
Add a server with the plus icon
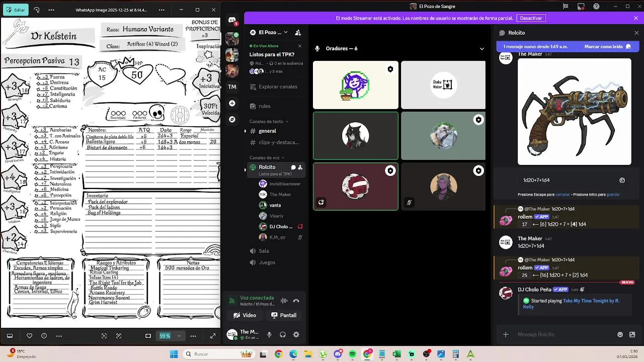click(232, 103)
